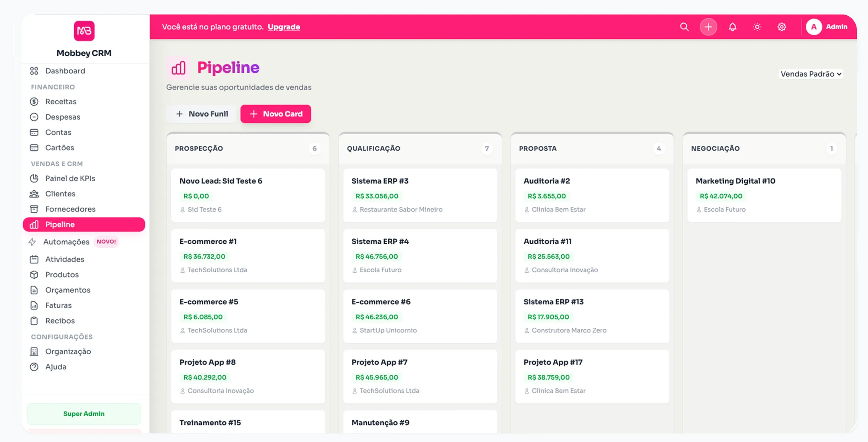This screenshot has width=868, height=442.
Task: Click the Super Admin button
Action: (x=84, y=414)
